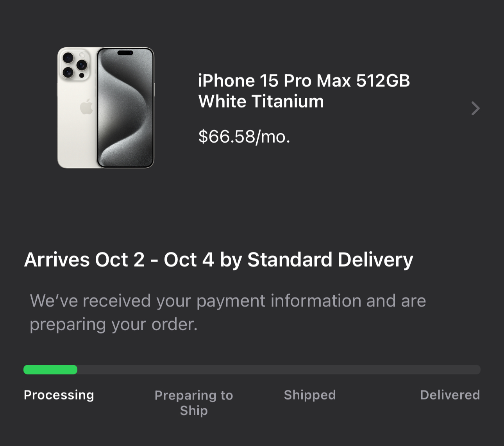This screenshot has width=504, height=446.
Task: Click the word "Ship" on the second line
Action: pyautogui.click(x=194, y=410)
